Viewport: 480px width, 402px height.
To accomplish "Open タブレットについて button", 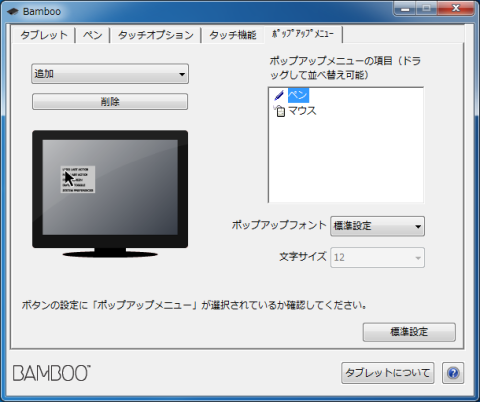I will tap(388, 373).
